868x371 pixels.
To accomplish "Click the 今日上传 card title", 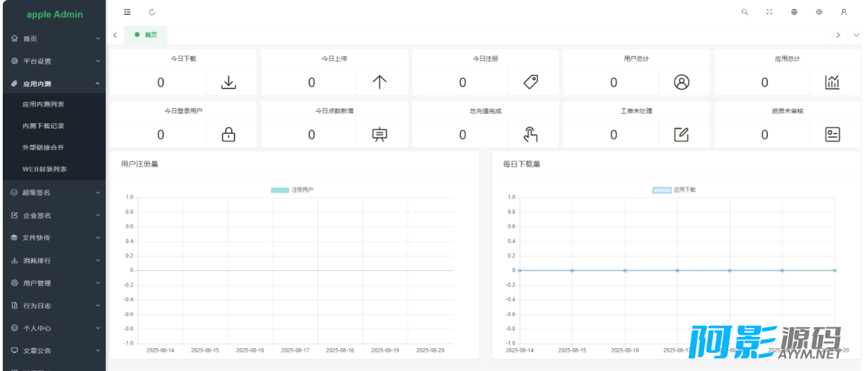I will pyautogui.click(x=334, y=58).
